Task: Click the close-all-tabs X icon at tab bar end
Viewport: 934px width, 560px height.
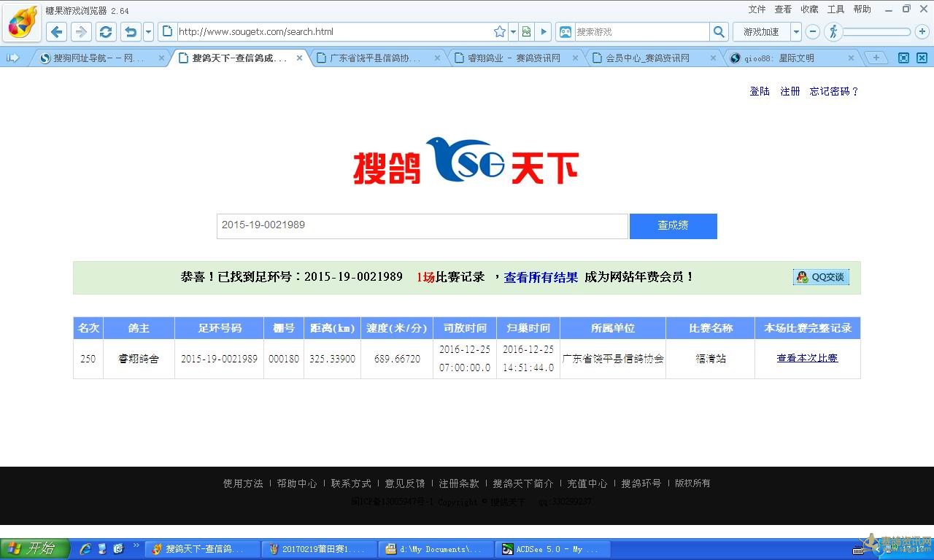Action: pos(922,58)
